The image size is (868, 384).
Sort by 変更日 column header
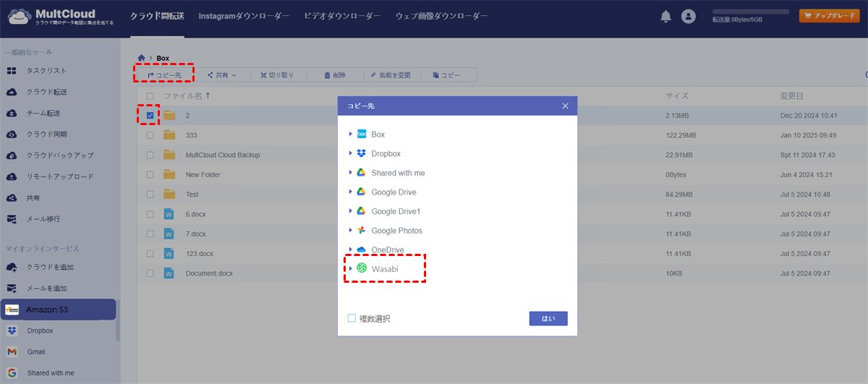(x=791, y=95)
